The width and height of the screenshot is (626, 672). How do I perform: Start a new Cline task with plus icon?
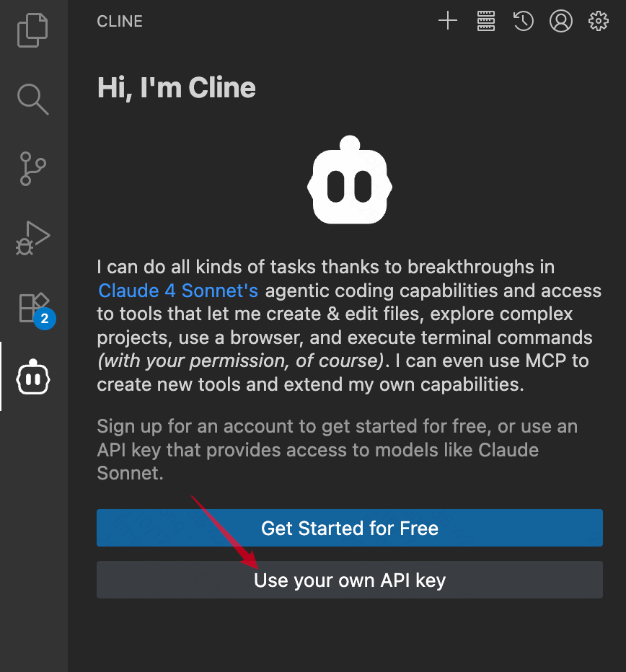[448, 21]
